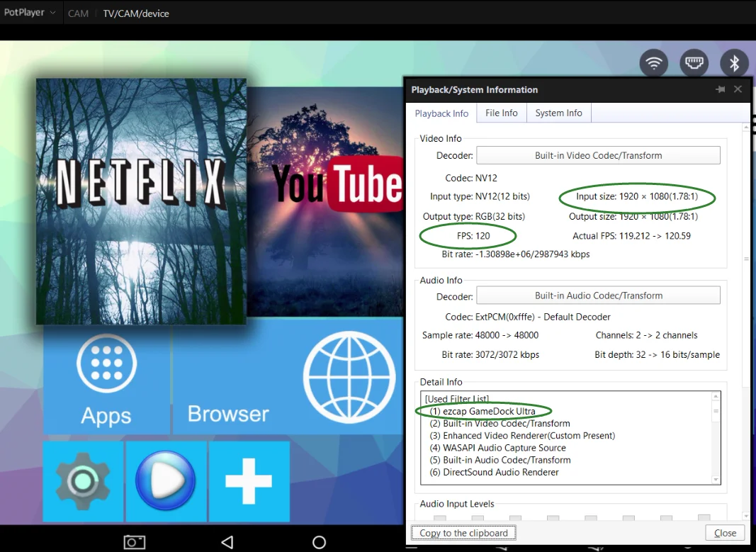Image resolution: width=756 pixels, height=552 pixels.
Task: Tap the Android back triangle button
Action: click(x=227, y=542)
